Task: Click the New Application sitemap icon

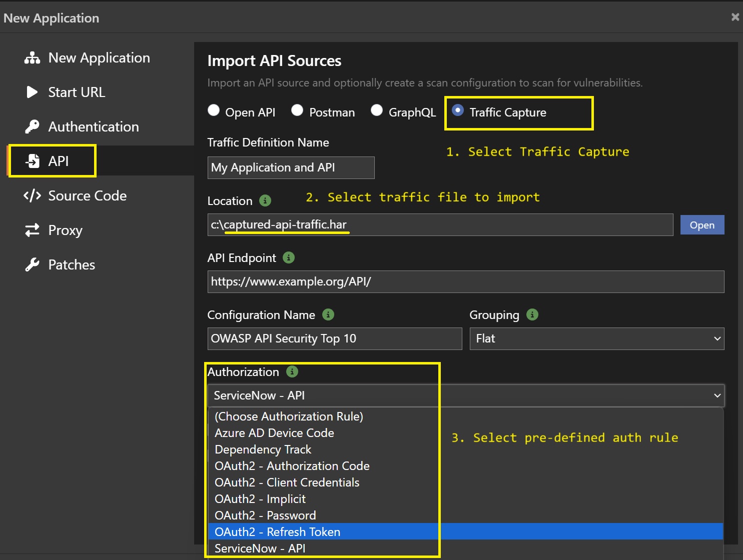Action: coord(32,58)
